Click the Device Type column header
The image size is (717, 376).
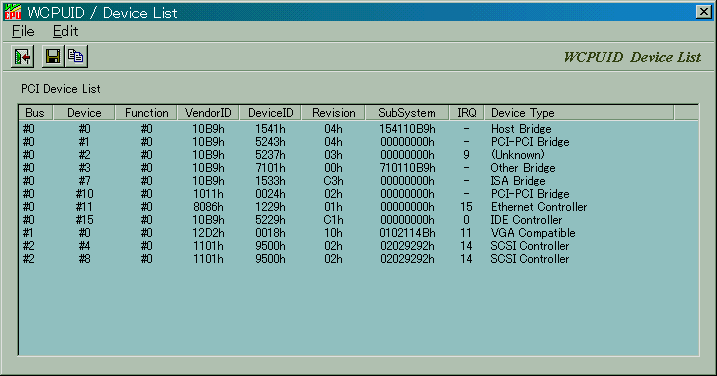tap(579, 113)
